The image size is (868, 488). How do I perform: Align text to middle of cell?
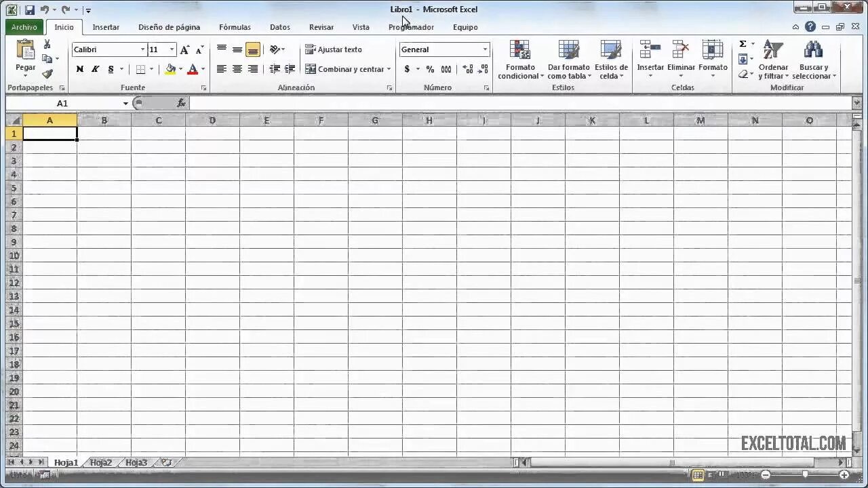click(237, 49)
